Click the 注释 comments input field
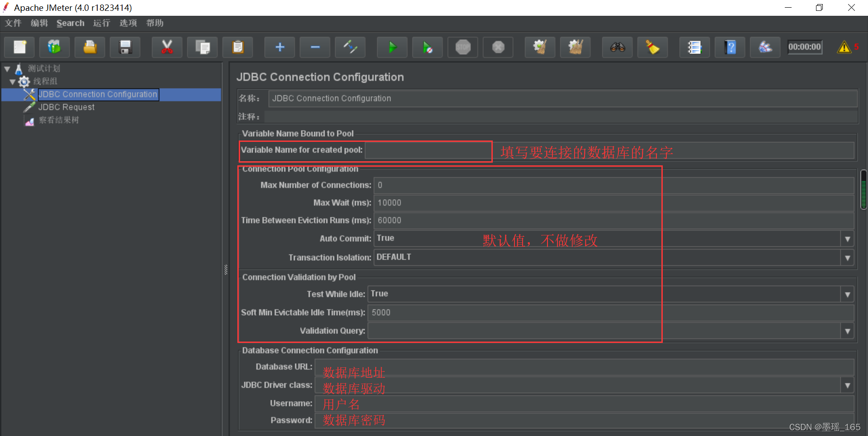This screenshot has height=436, width=868. pos(561,117)
